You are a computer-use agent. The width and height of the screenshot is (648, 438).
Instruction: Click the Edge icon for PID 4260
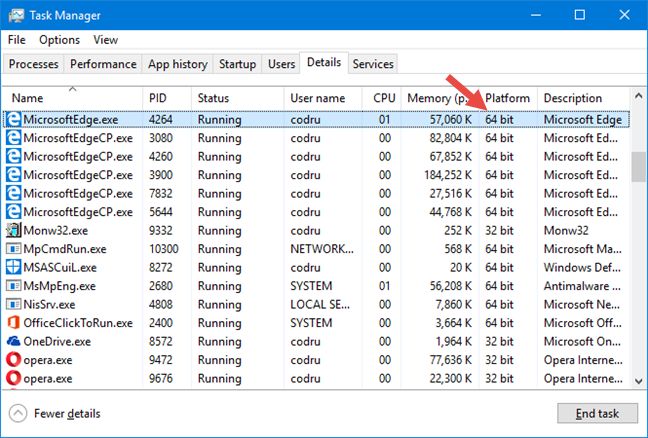(x=13, y=157)
